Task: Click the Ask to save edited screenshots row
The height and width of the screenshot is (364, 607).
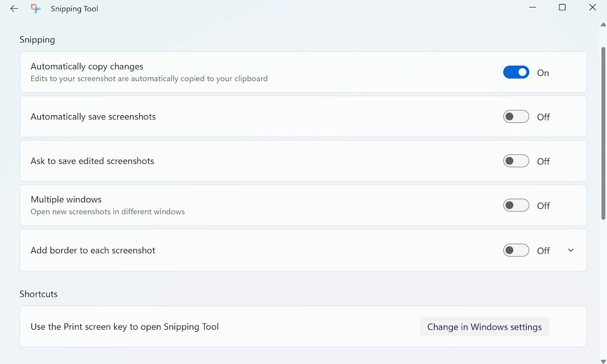Action: click(x=253, y=161)
